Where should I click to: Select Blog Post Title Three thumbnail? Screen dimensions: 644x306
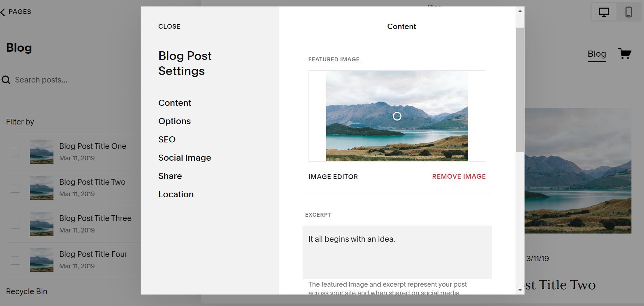coord(42,224)
